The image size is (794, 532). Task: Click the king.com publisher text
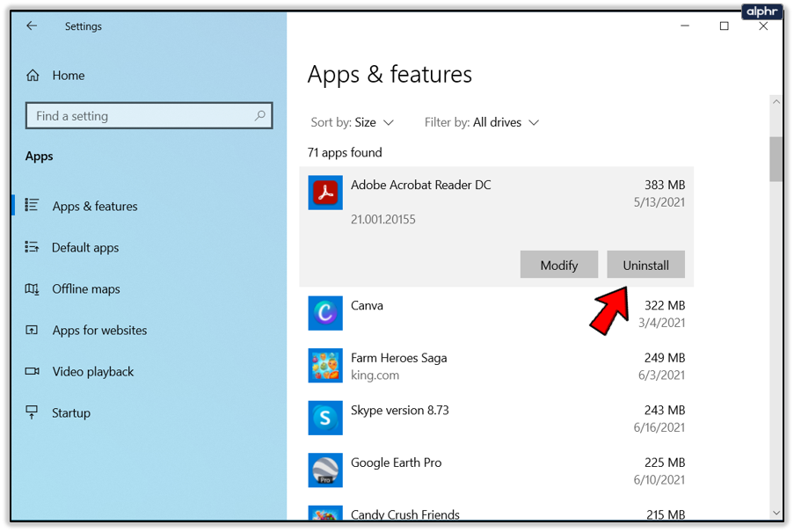pyautogui.click(x=375, y=375)
